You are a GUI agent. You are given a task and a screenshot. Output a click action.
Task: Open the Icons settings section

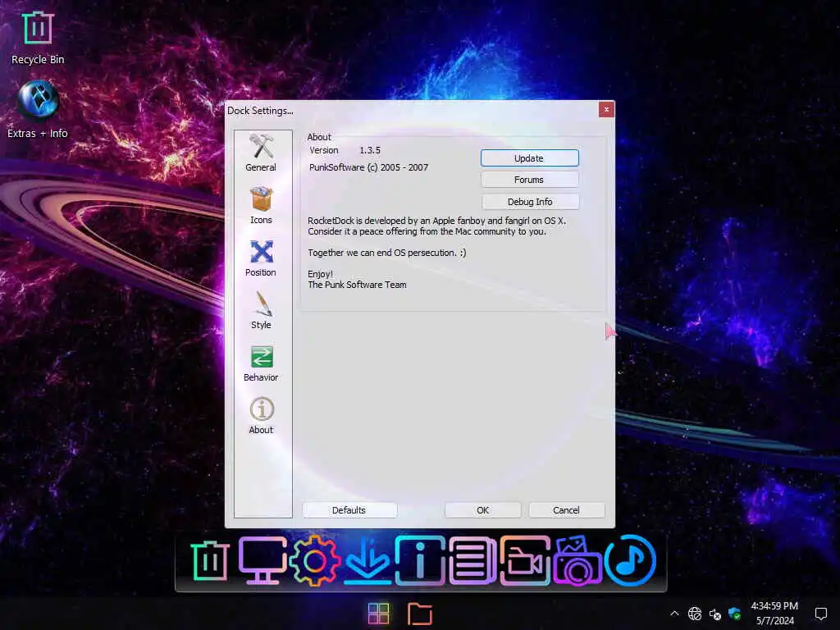coord(261,206)
